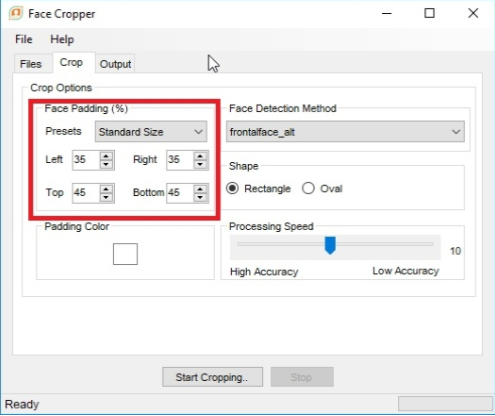
Task: Click the Start Cropping button
Action: pos(212,377)
